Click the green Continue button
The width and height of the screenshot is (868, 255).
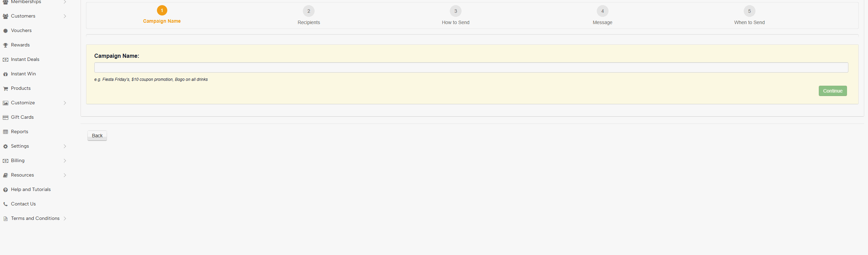(833, 91)
